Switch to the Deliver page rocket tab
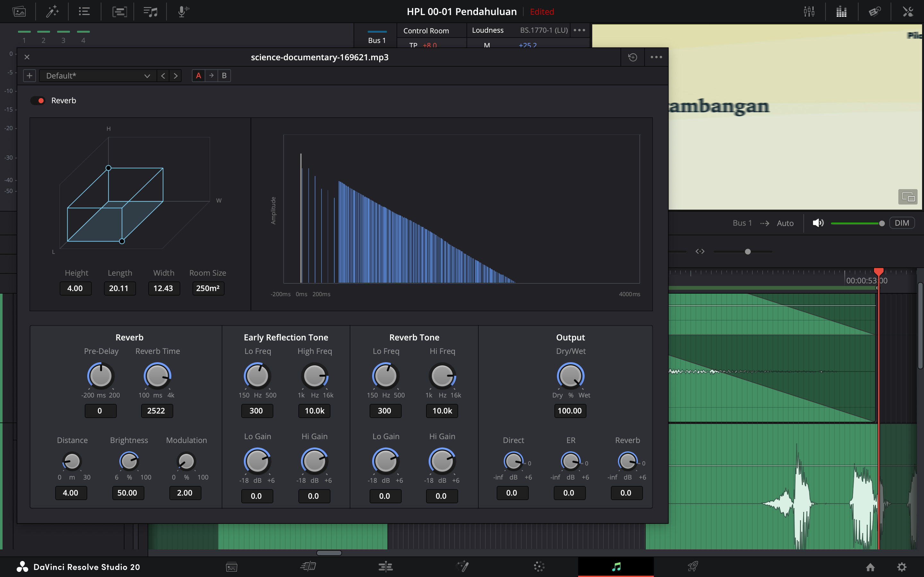The image size is (924, 577). 693,567
